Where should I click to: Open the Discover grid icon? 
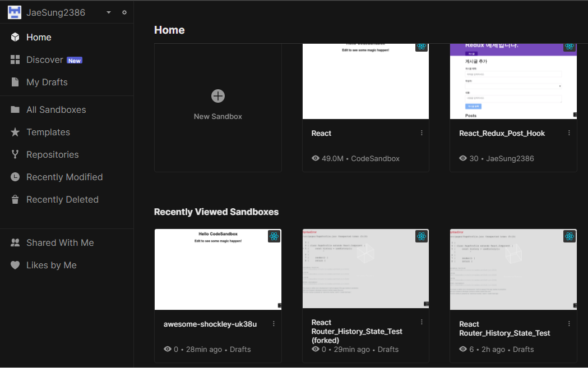click(x=15, y=59)
